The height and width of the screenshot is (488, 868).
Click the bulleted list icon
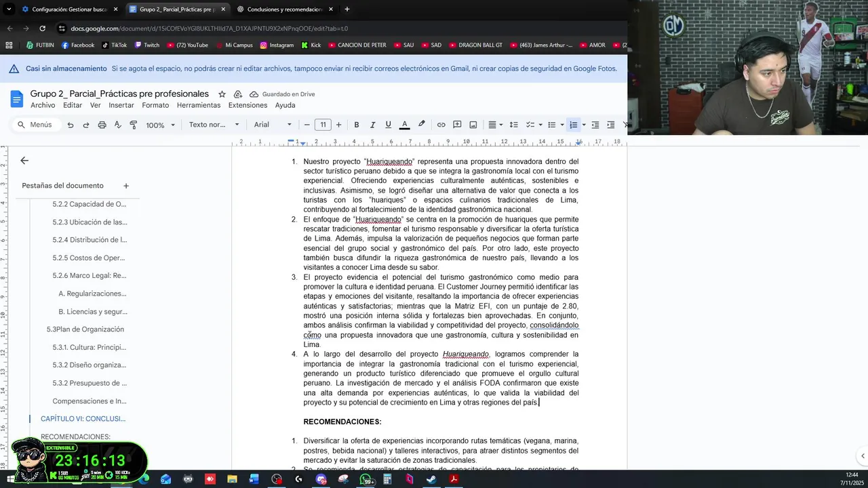point(552,125)
